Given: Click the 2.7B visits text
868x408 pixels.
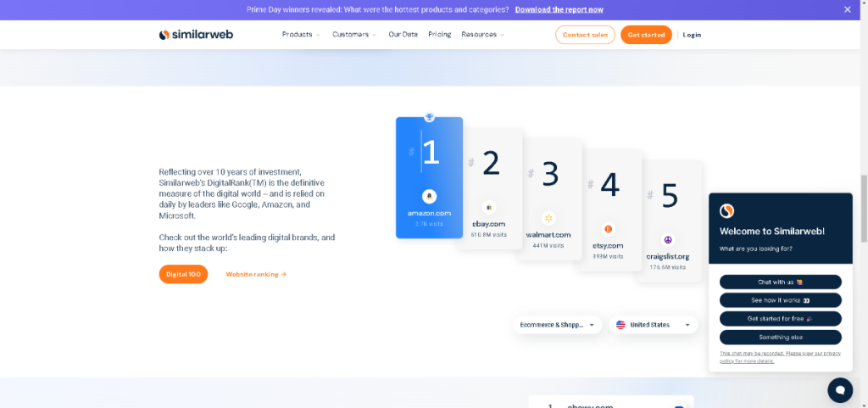Looking at the screenshot, I should click(x=429, y=224).
